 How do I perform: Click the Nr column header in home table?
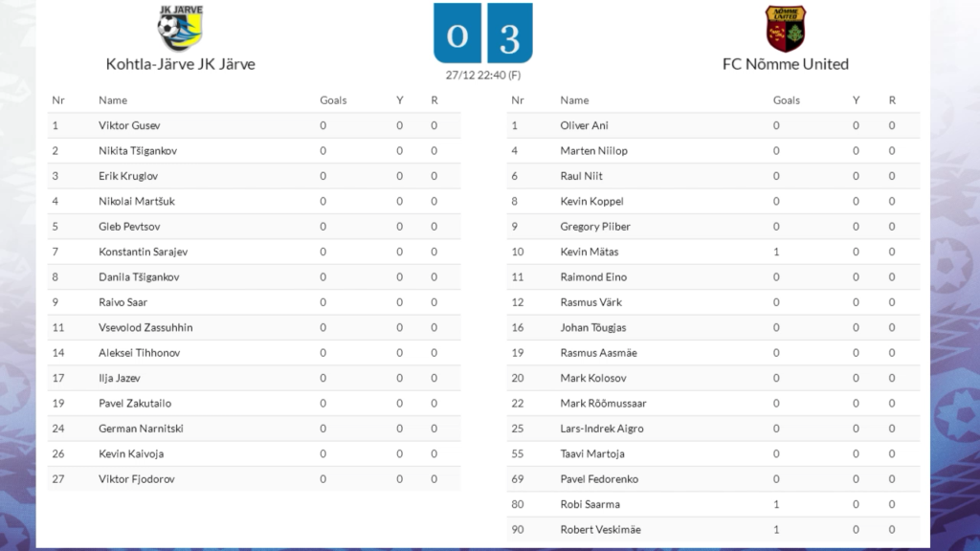tap(58, 99)
